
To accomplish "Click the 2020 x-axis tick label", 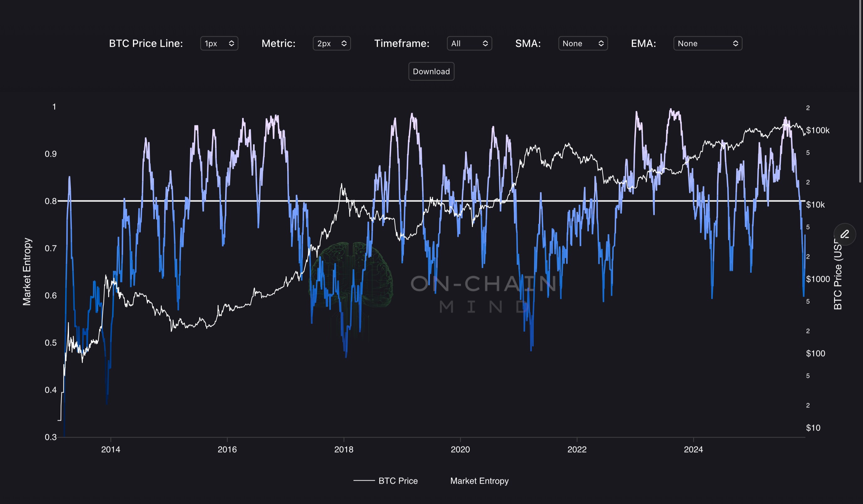I will [460, 449].
